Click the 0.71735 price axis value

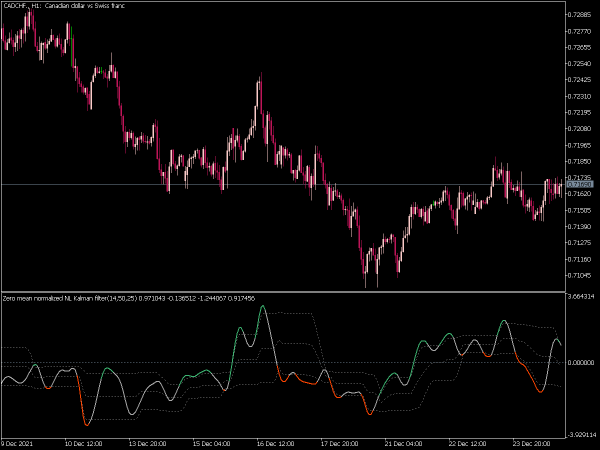point(580,178)
